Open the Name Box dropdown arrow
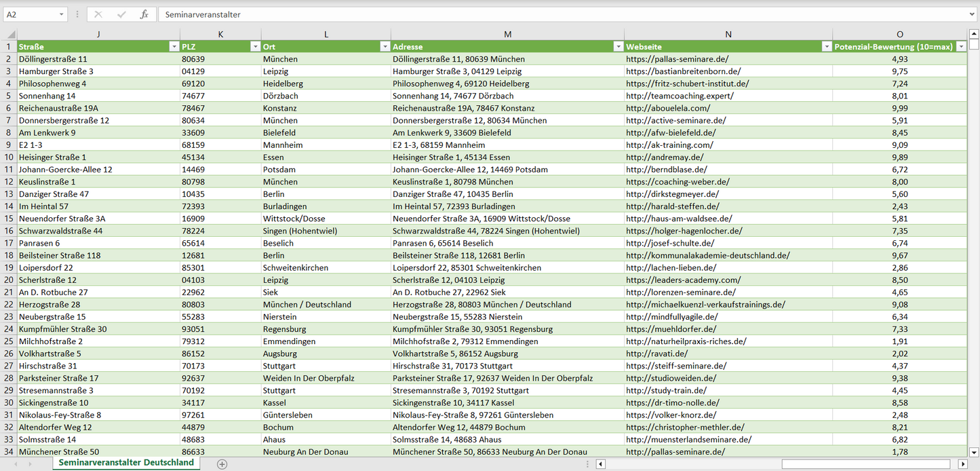 coord(62,14)
